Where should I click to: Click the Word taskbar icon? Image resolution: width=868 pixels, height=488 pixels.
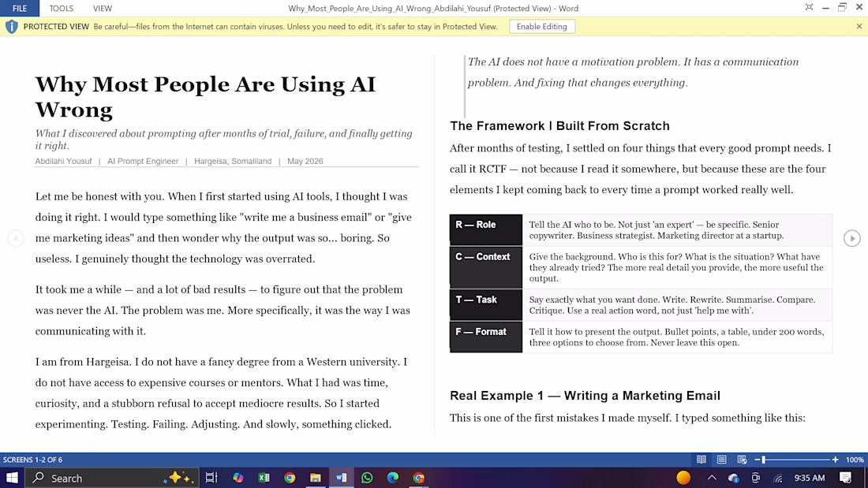341,478
